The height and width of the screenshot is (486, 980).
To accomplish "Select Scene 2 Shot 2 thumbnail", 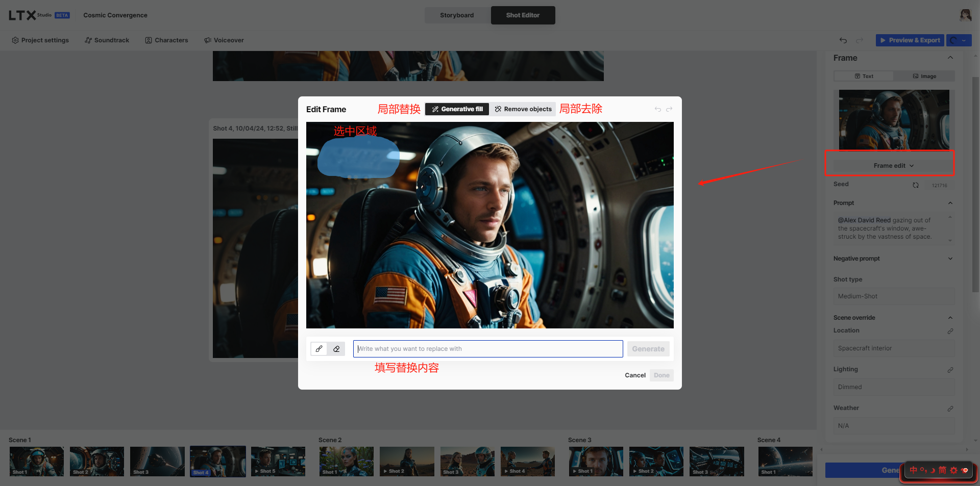I will 407,462.
